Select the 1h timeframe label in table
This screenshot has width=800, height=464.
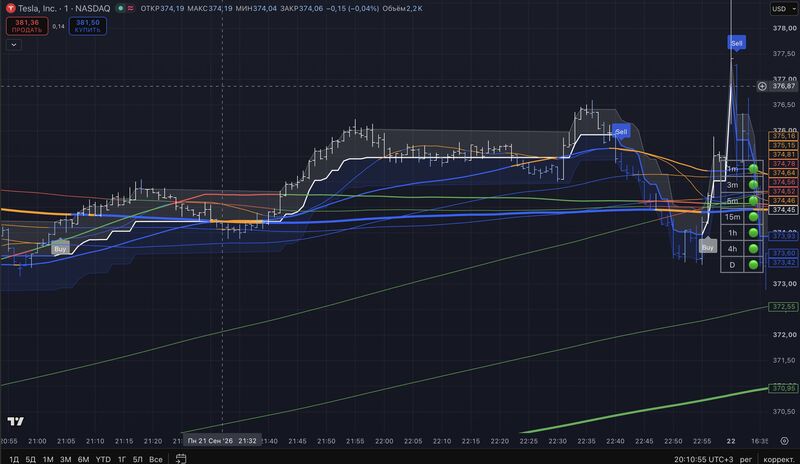pos(733,233)
